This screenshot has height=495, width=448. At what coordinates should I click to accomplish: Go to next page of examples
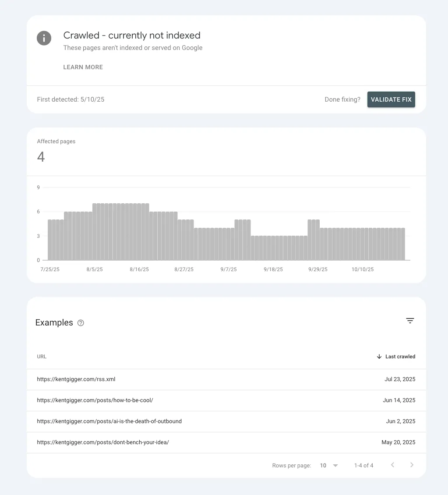click(412, 465)
